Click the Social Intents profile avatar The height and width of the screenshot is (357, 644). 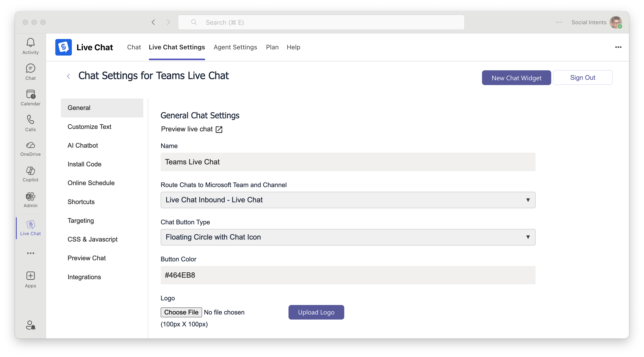(616, 22)
